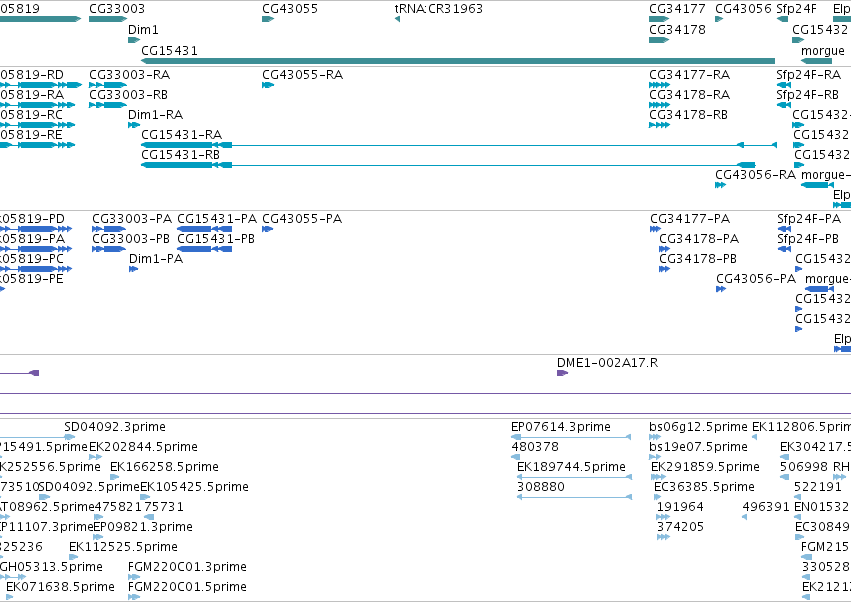Click EST EK112525.5prime
Image resolution: width=851 pixels, height=602 pixels.
(x=123, y=547)
